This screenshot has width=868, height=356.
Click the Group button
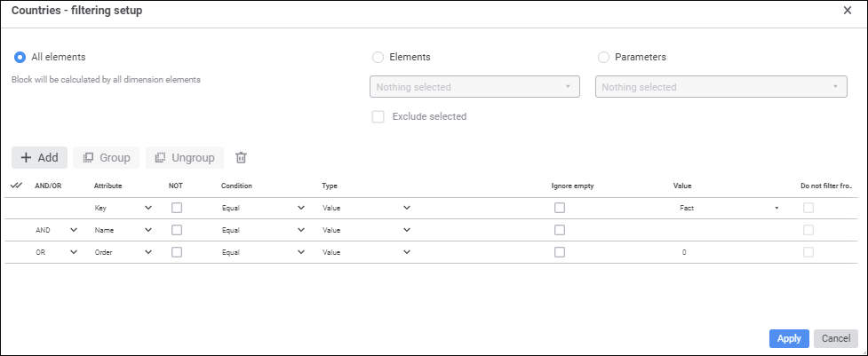point(107,158)
